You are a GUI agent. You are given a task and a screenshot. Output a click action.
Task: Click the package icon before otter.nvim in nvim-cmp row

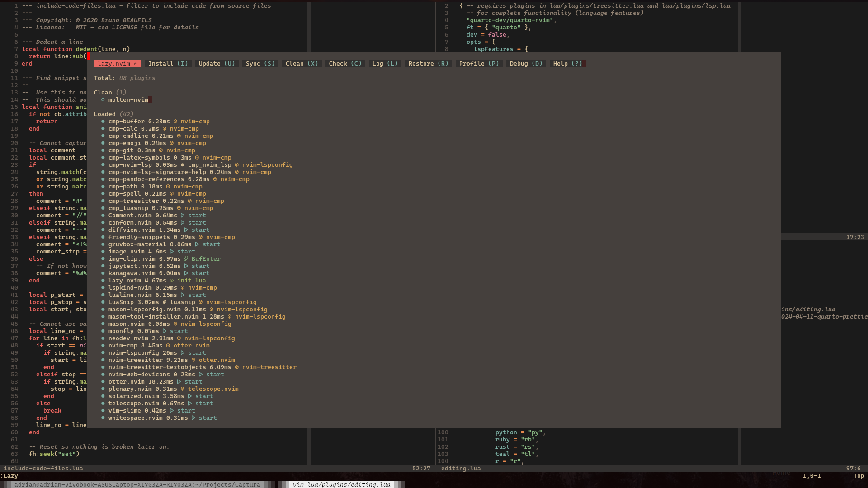pyautogui.click(x=168, y=346)
